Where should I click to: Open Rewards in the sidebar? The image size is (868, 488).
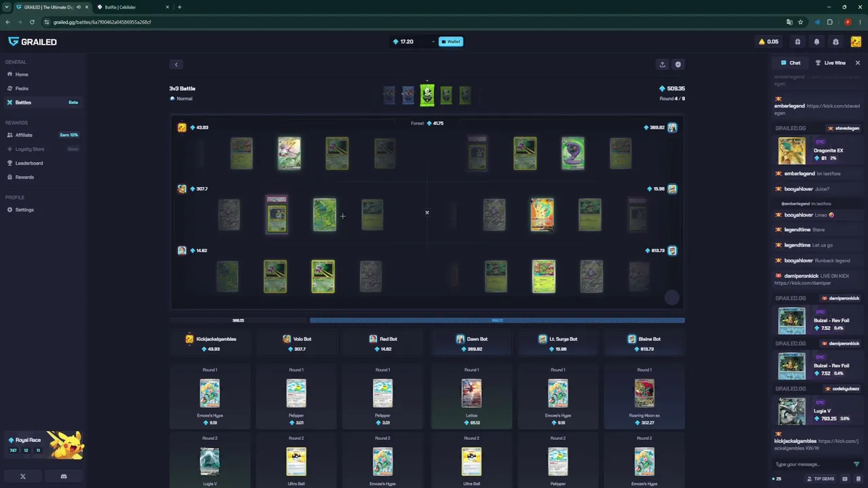(24, 178)
